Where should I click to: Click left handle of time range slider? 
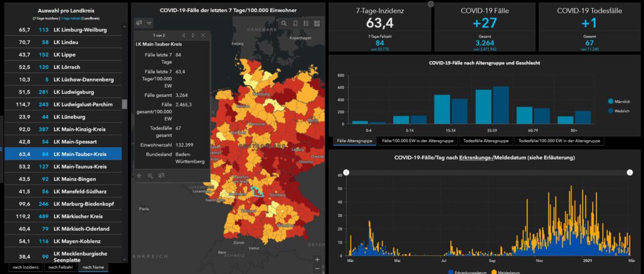(x=346, y=173)
